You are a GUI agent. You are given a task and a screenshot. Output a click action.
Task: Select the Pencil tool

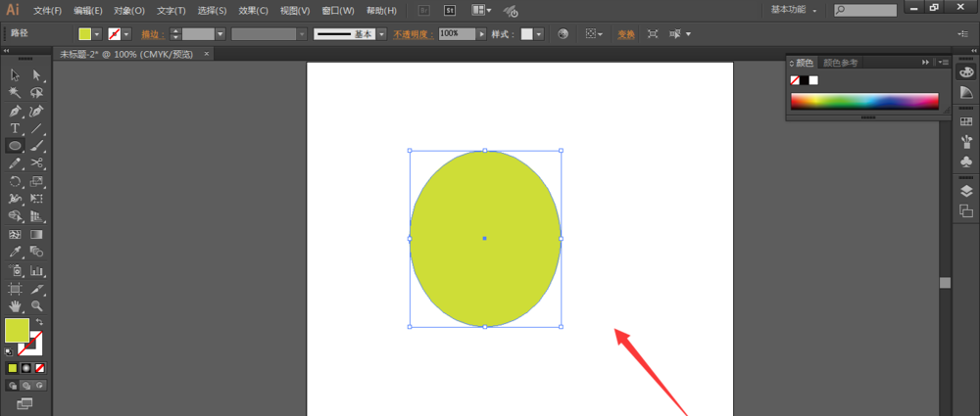[x=16, y=163]
